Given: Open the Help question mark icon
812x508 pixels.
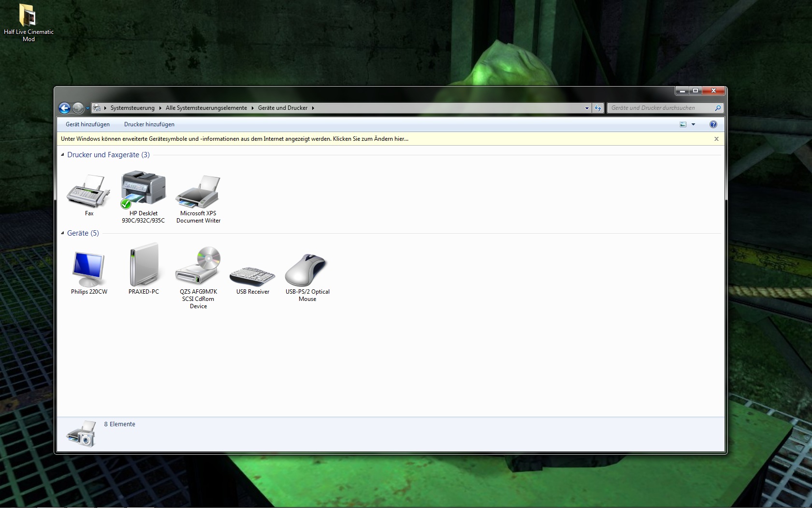Looking at the screenshot, I should click(713, 124).
